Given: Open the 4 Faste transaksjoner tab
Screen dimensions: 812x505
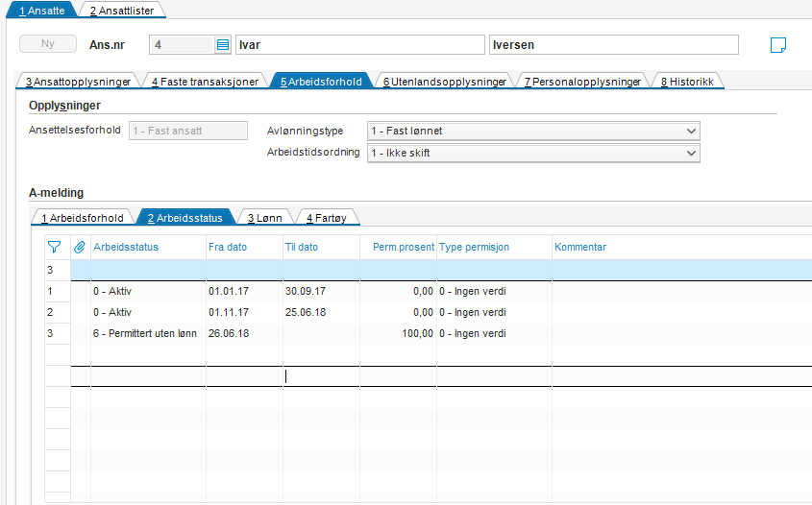Looking at the screenshot, I should pyautogui.click(x=205, y=82).
